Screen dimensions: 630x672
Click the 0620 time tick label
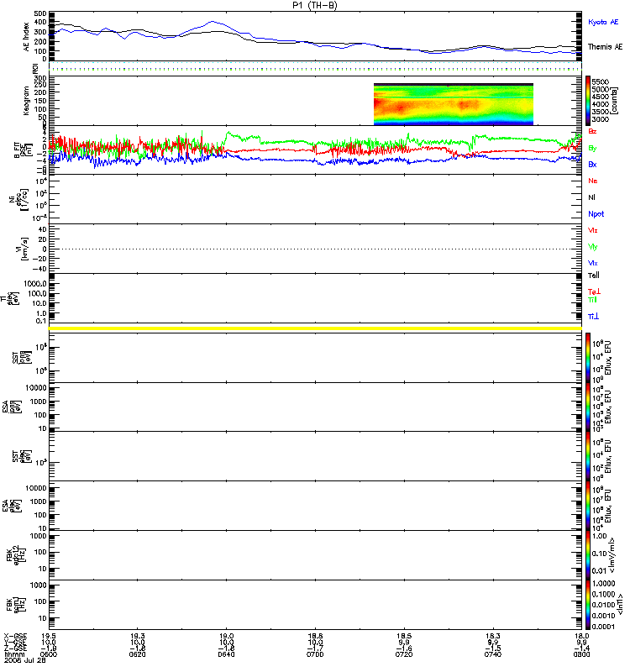137,654
